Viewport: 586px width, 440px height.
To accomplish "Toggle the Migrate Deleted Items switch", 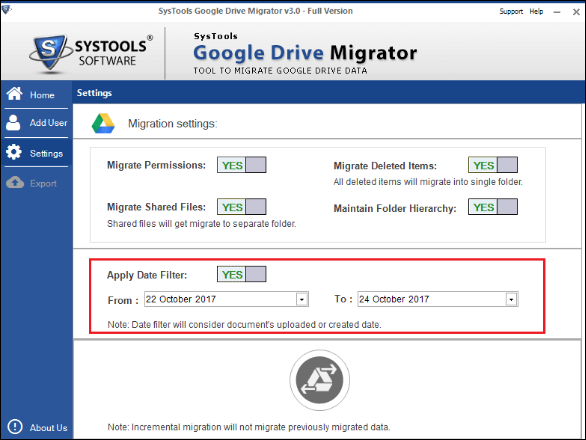I will coord(493,165).
